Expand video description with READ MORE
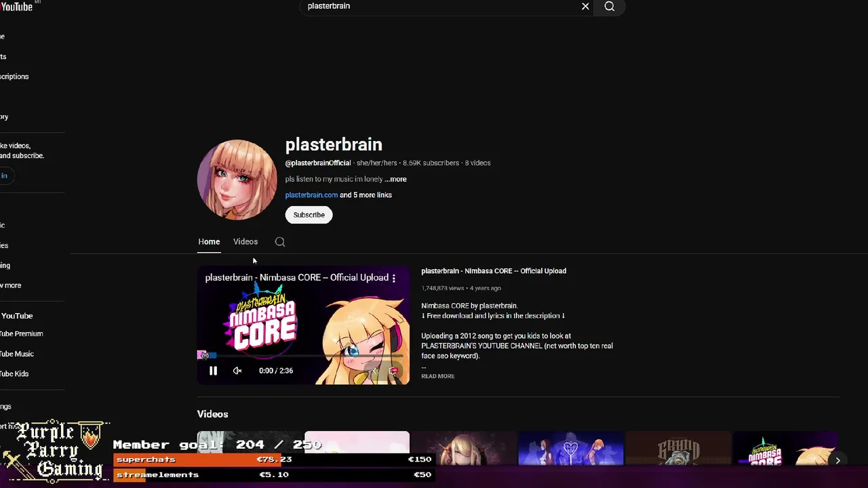 438,376
